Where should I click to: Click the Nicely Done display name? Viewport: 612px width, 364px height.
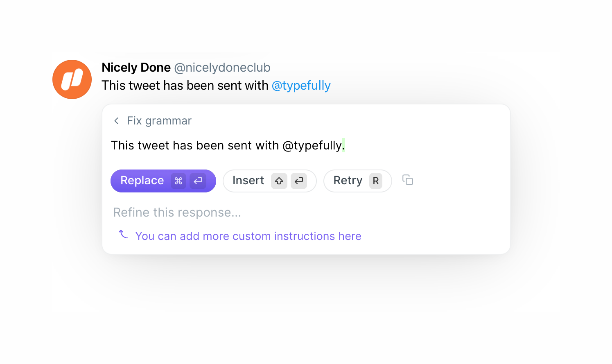136,68
